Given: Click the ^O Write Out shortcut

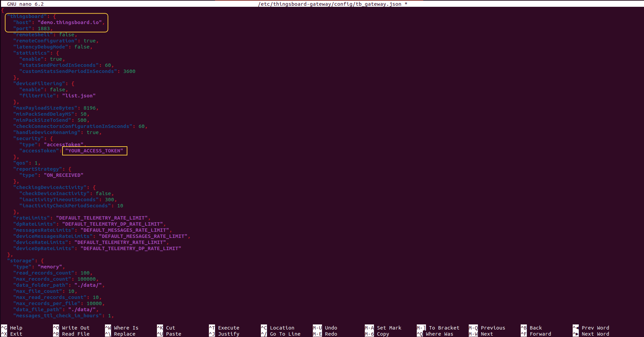Looking at the screenshot, I should pyautogui.click(x=71, y=328).
